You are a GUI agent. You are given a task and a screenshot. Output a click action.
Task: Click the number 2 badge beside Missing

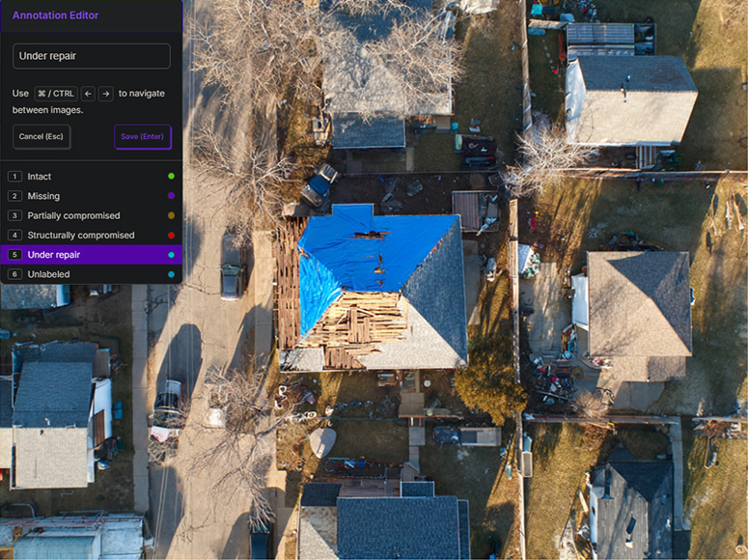(14, 196)
